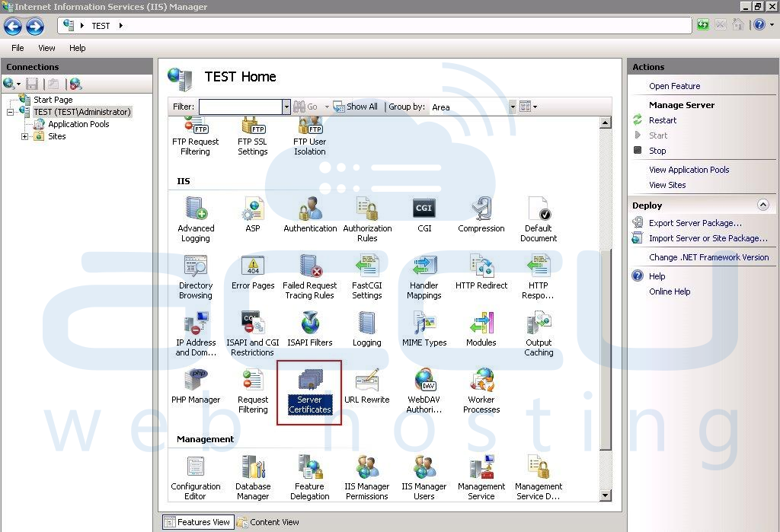Screen dimensions: 780x532
Task: Open IP Address and Domain Restrictions
Action: 196,334
